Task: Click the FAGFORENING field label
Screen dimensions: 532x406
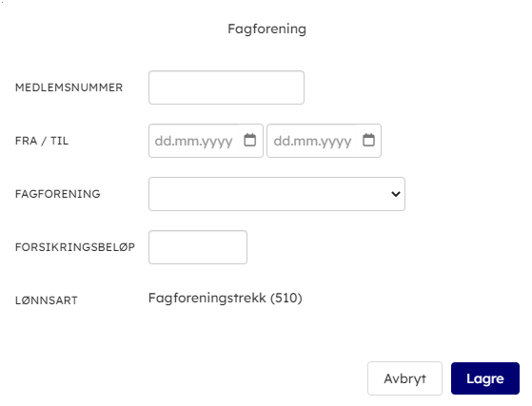Action: [x=58, y=194]
